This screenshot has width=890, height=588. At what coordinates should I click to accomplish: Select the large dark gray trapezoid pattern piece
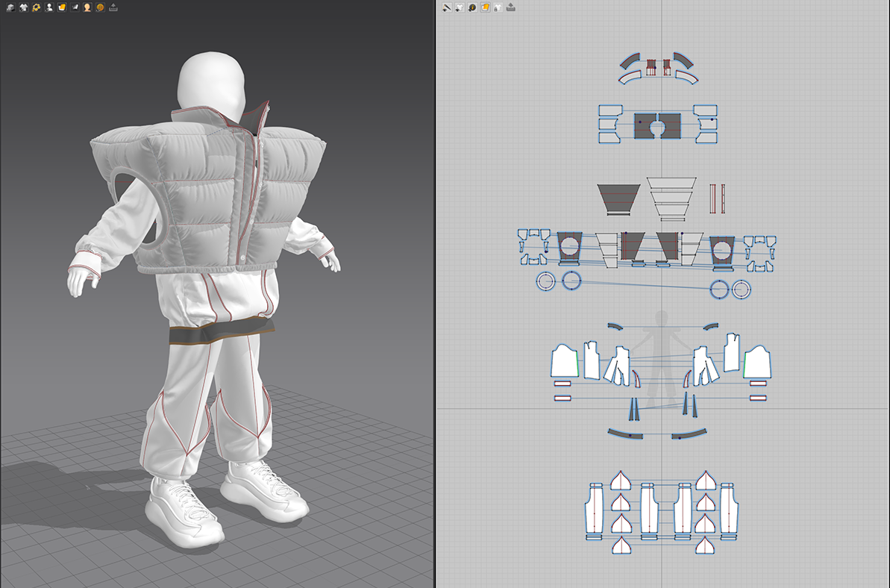(618, 196)
